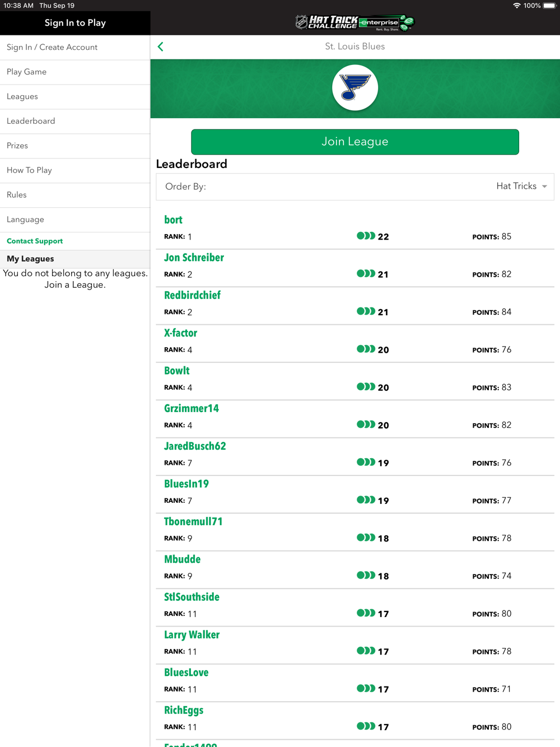View player Redbirdchief's entry

point(192,295)
